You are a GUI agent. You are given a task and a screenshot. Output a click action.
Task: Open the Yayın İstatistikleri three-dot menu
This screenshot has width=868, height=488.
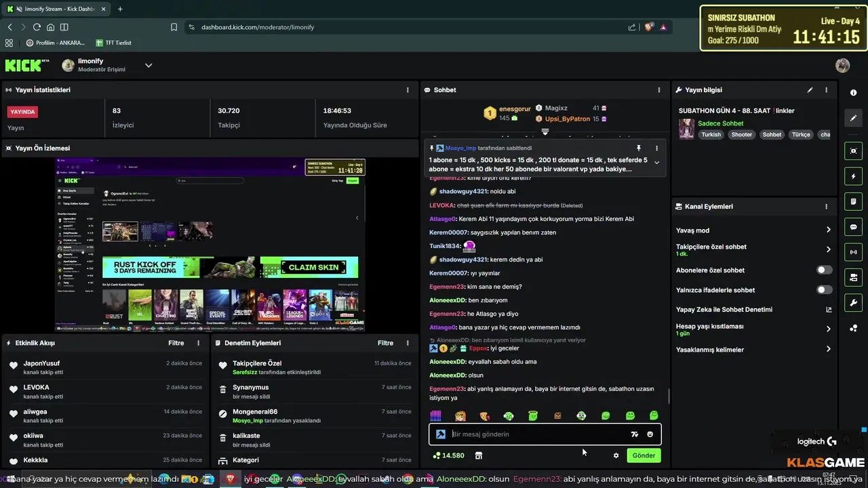click(408, 89)
